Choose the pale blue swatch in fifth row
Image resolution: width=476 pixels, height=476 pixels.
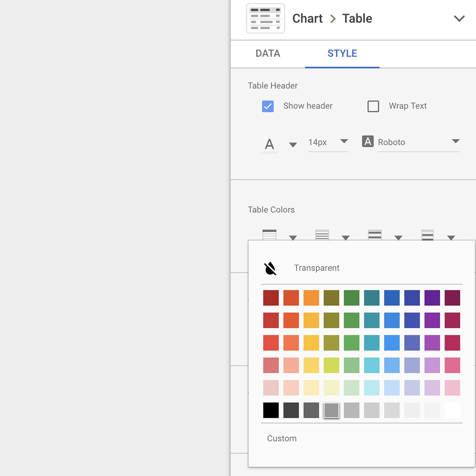(392, 388)
